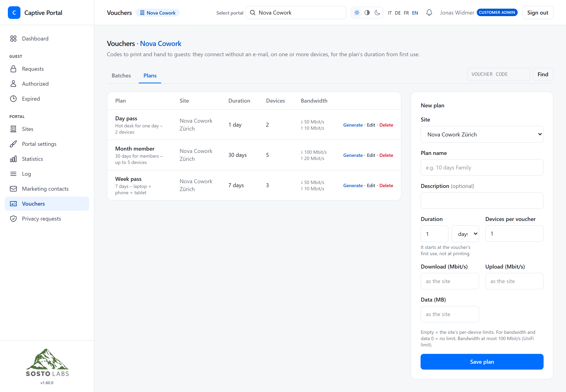The height and width of the screenshot is (392, 566).
Task: Switch language to IT
Action: click(390, 13)
